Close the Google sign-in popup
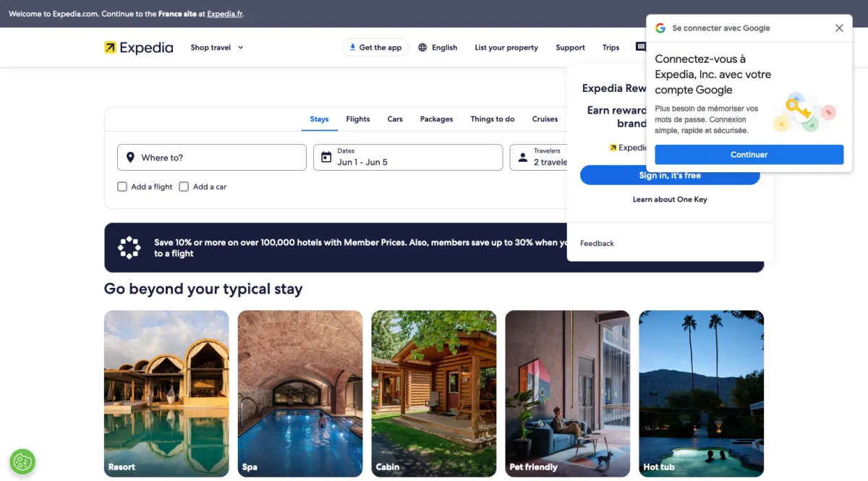Viewport: 868px width, 481px height. click(x=839, y=28)
